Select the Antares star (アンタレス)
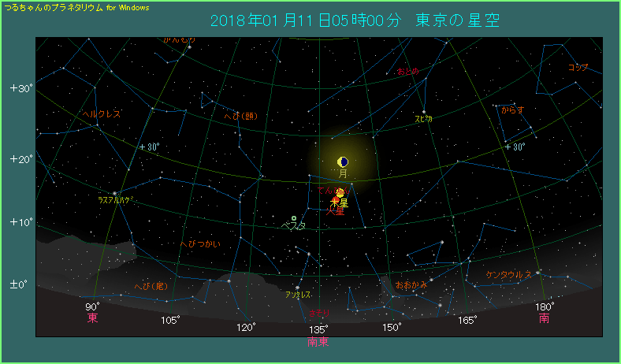Image resolution: width=621 pixels, height=364 pixels. click(x=298, y=288)
